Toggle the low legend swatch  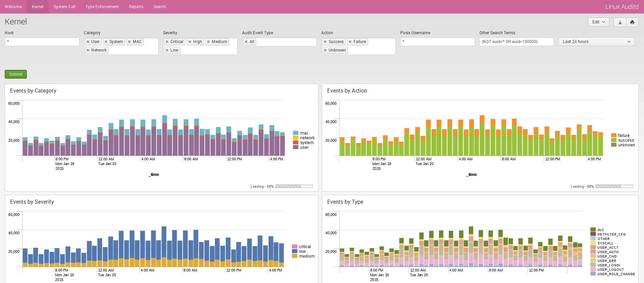point(295,251)
